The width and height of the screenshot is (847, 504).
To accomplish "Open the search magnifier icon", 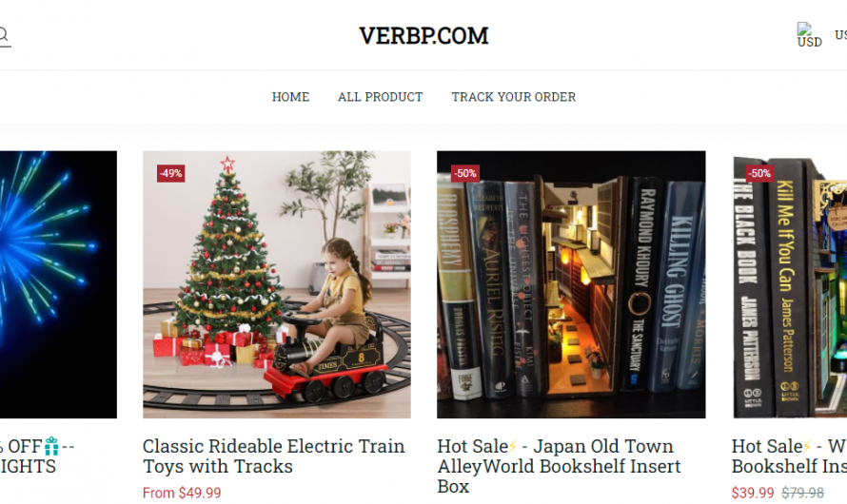I will (x=3, y=35).
